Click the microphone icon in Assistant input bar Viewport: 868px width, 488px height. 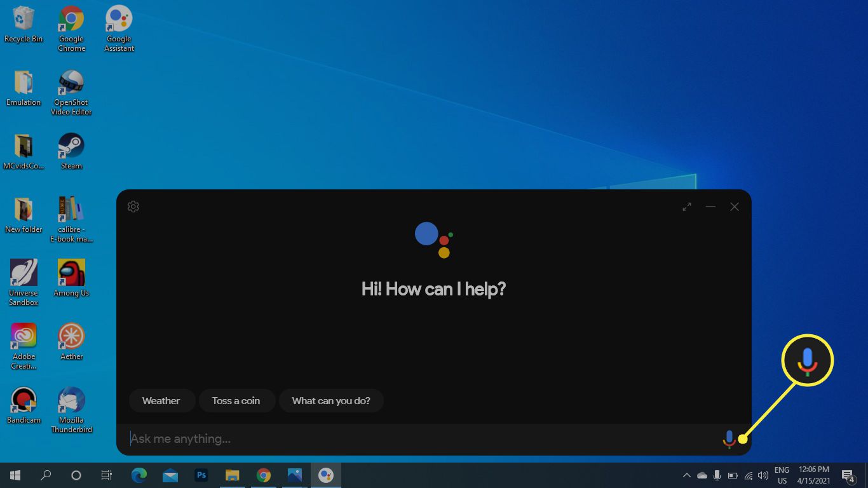click(x=729, y=438)
